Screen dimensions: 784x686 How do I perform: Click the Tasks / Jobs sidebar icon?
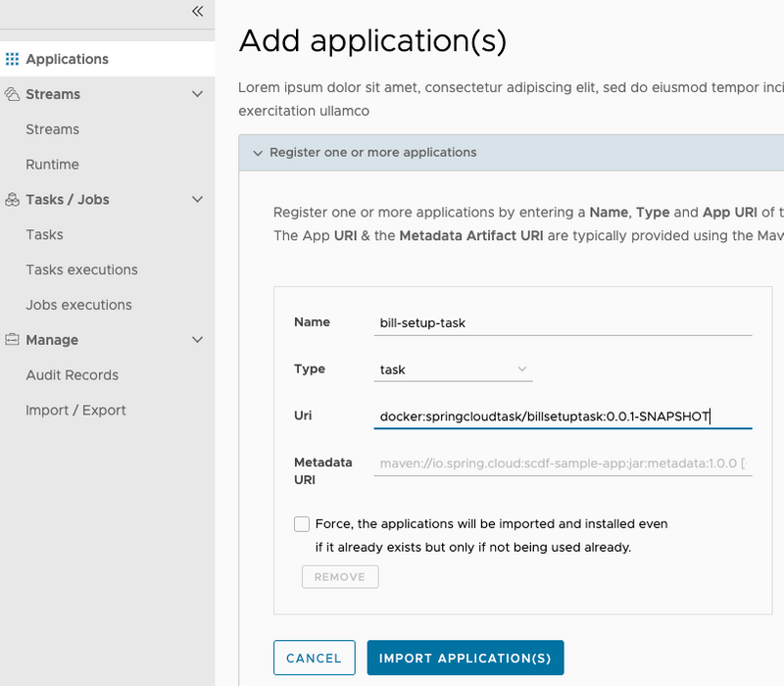(10, 199)
